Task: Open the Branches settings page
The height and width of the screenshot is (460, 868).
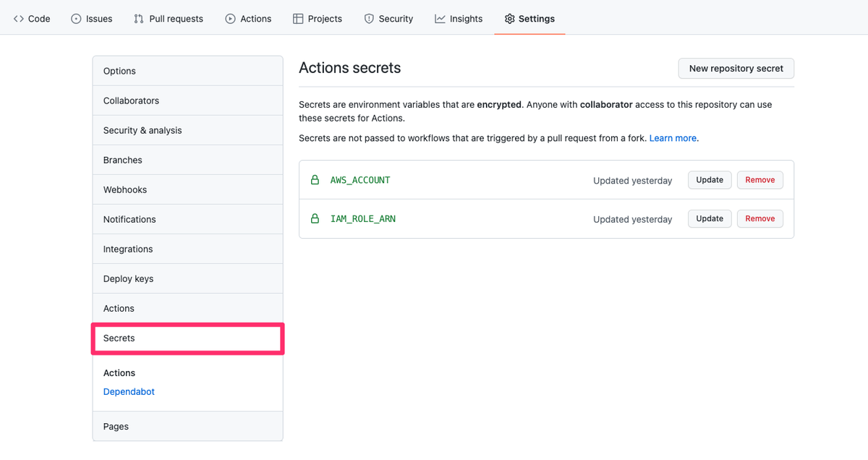Action: coord(121,159)
